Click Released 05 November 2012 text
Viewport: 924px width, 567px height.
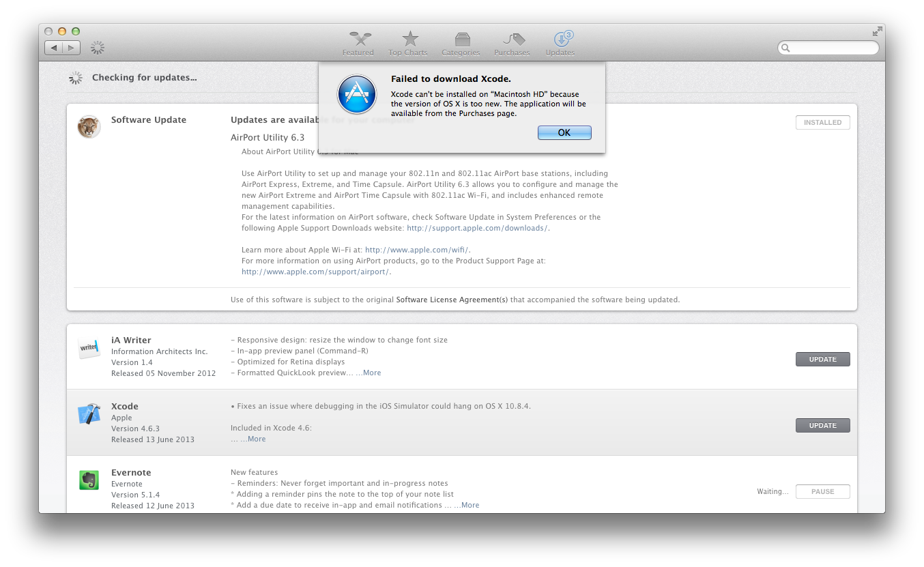coord(163,373)
